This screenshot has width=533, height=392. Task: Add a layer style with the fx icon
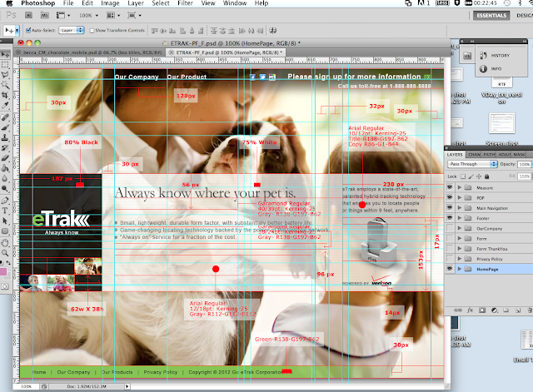[x=470, y=310]
